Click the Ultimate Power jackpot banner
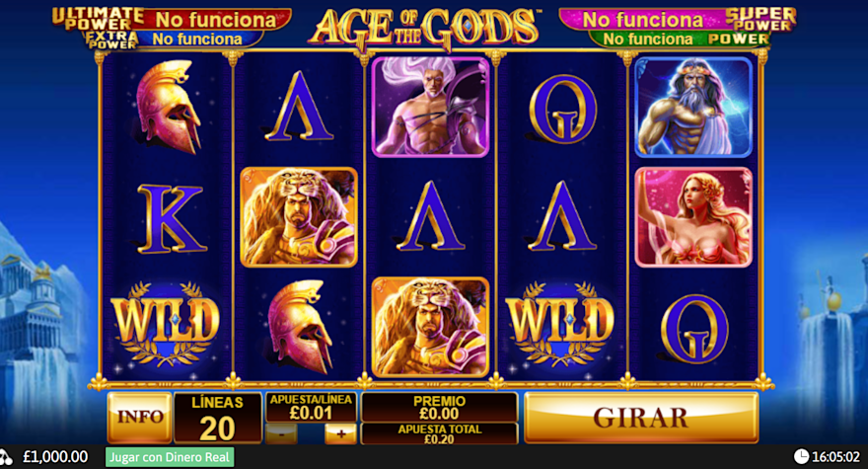Image resolution: width=868 pixels, height=469 pixels. [x=172, y=19]
